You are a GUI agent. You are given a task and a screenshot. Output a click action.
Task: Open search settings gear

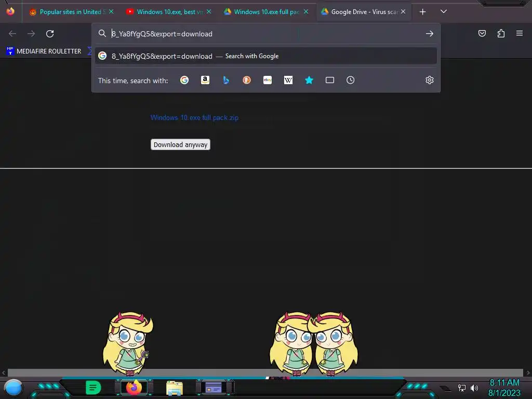tap(430, 80)
